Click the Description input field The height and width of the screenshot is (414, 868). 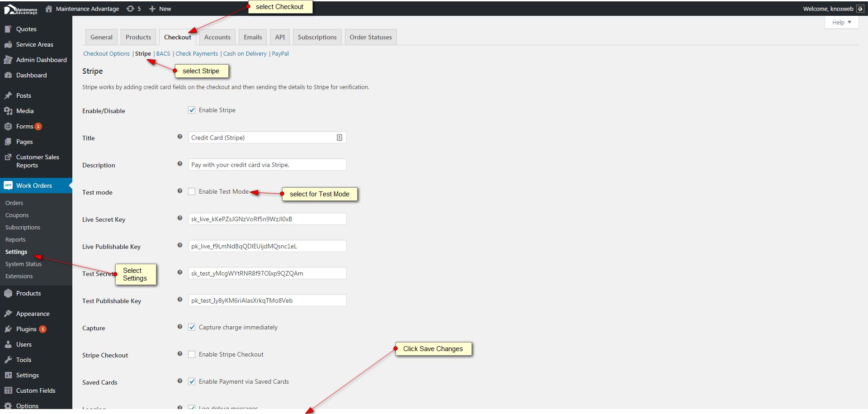pos(267,165)
